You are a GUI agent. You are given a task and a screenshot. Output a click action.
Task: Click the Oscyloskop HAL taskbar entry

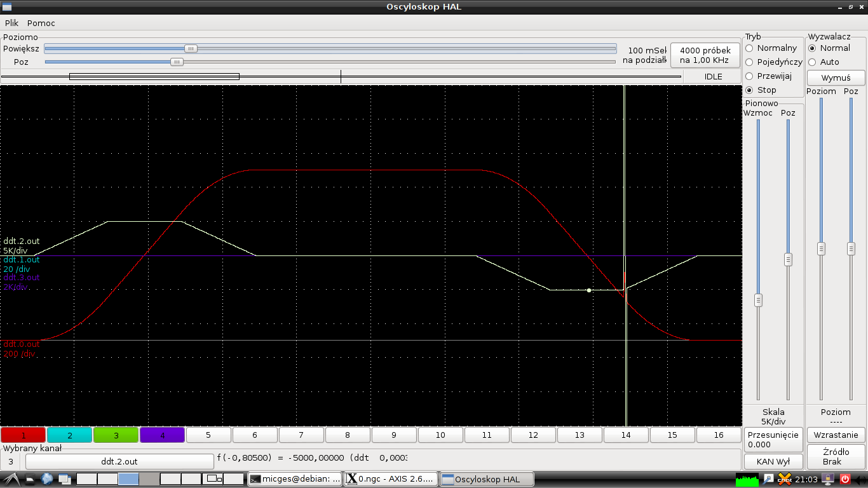click(487, 479)
